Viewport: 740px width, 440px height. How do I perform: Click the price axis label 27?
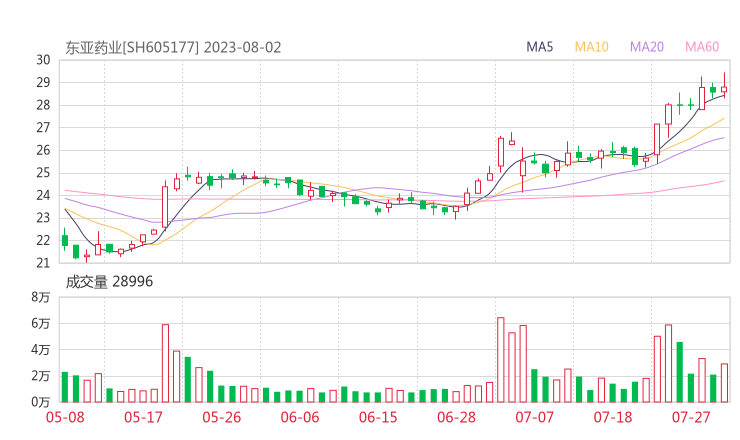43,127
